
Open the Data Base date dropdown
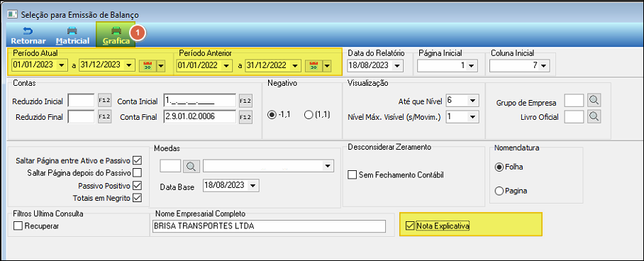[252, 185]
